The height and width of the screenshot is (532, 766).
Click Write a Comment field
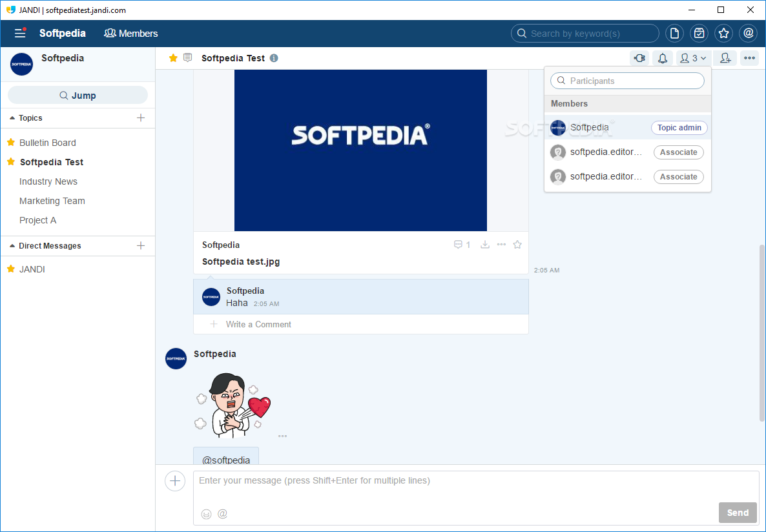tap(361, 324)
